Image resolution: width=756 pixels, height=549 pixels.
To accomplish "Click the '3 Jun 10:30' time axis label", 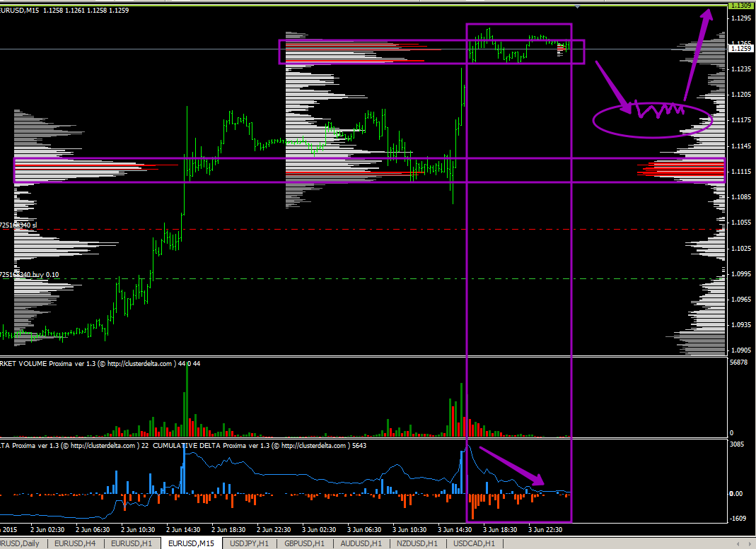I will (x=409, y=530).
